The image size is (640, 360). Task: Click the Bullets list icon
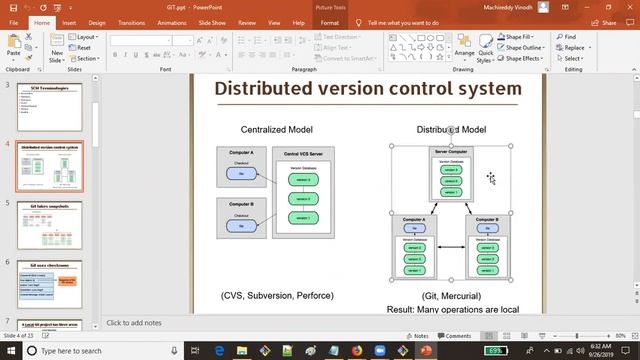[241, 40]
